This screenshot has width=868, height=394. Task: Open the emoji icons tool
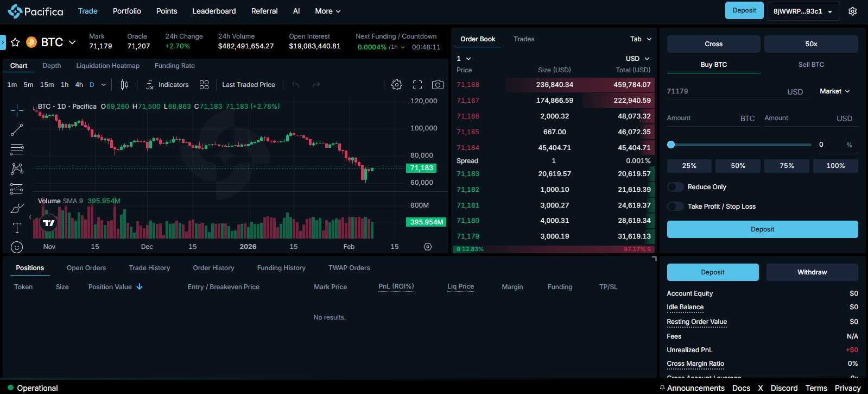click(x=17, y=247)
